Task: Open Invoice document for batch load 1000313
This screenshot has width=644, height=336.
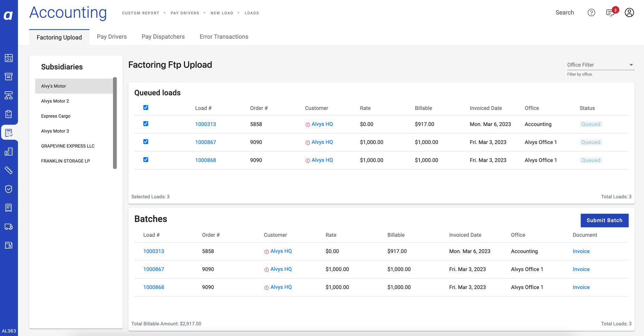Action: coord(581,252)
